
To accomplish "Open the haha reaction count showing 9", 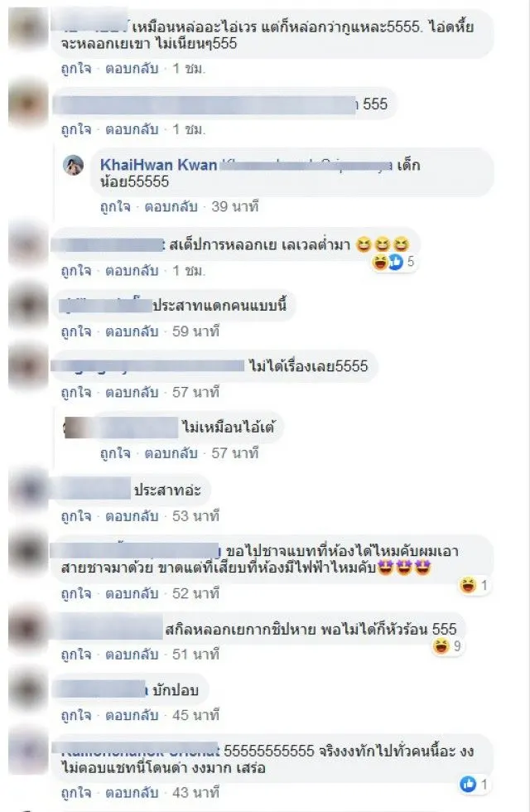I will coord(446,646).
